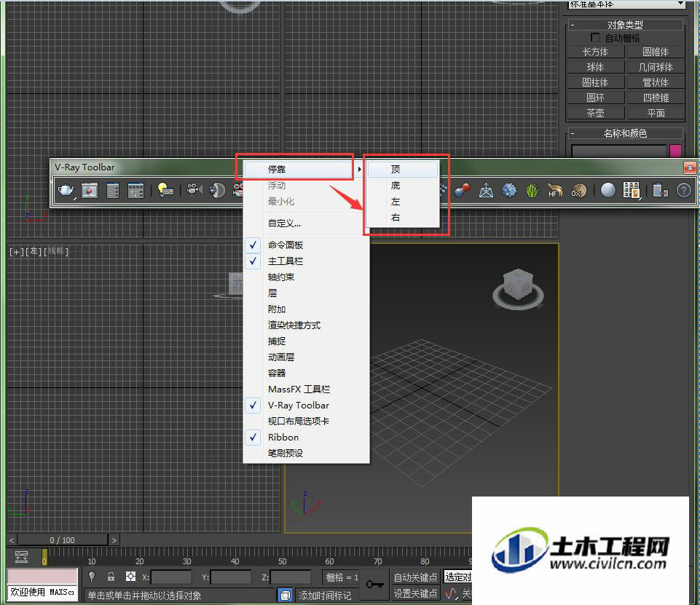Click the 0 / 100 time slider
Viewport: 700px width, 605px height.
tap(63, 540)
